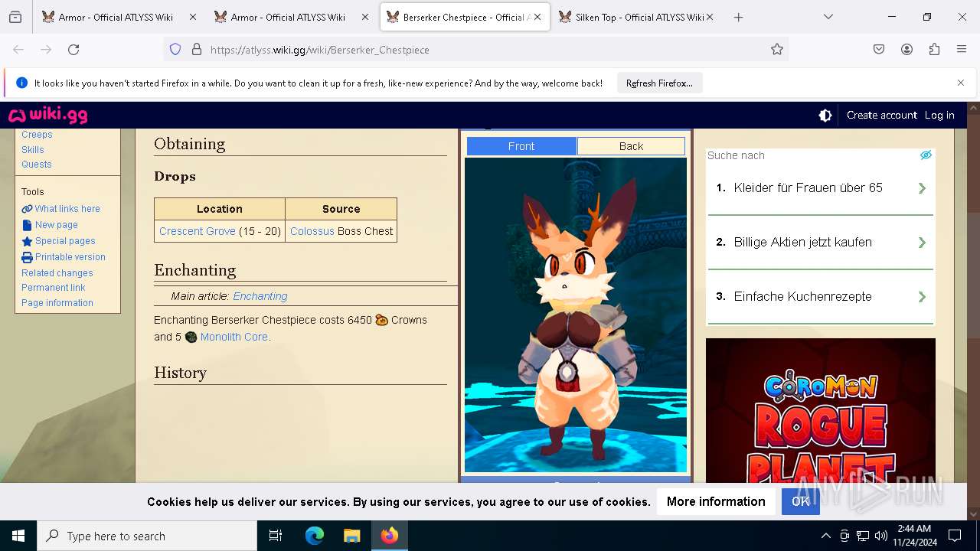Close the first Armor wiki tab
Viewport: 980px width, 551px height.
point(192,17)
